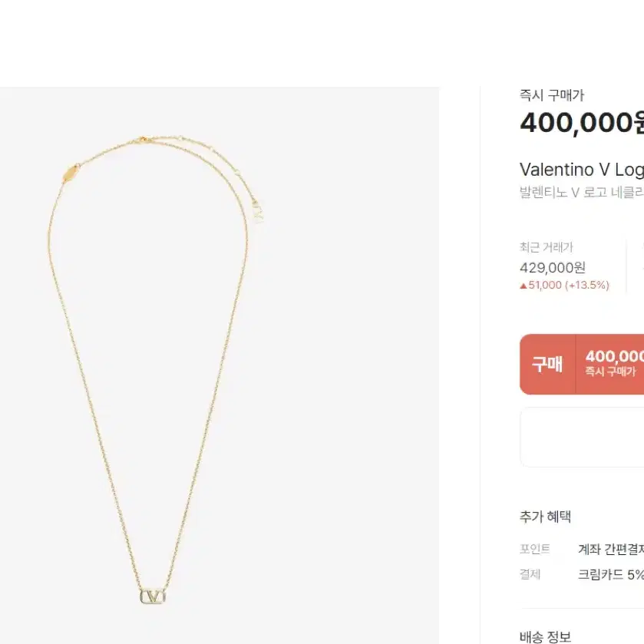Click the necklace clasp at the top

tap(143, 140)
